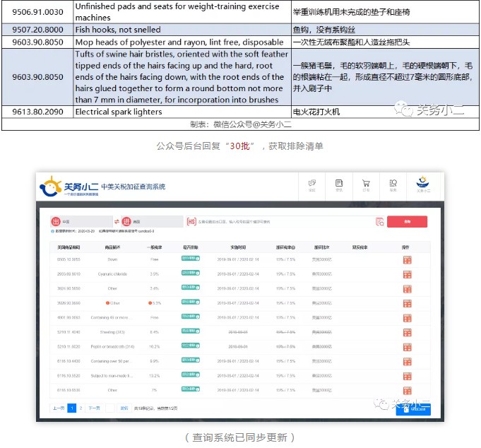481x448 pixels.
Task: Open the news document icon in header
Action: 338,183
